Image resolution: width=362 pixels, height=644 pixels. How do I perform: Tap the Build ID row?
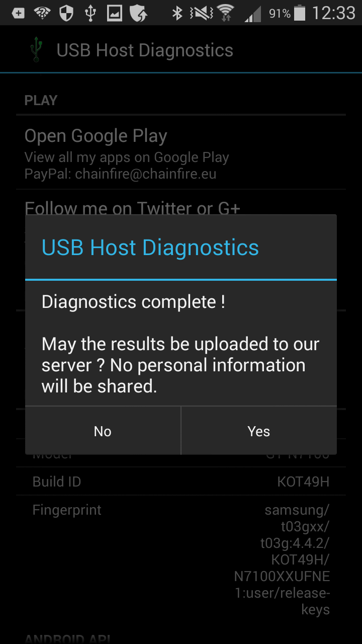point(181,481)
